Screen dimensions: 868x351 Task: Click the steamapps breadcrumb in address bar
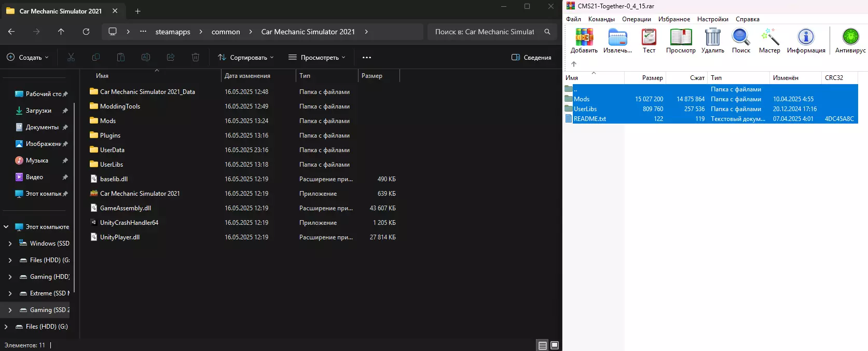click(173, 32)
